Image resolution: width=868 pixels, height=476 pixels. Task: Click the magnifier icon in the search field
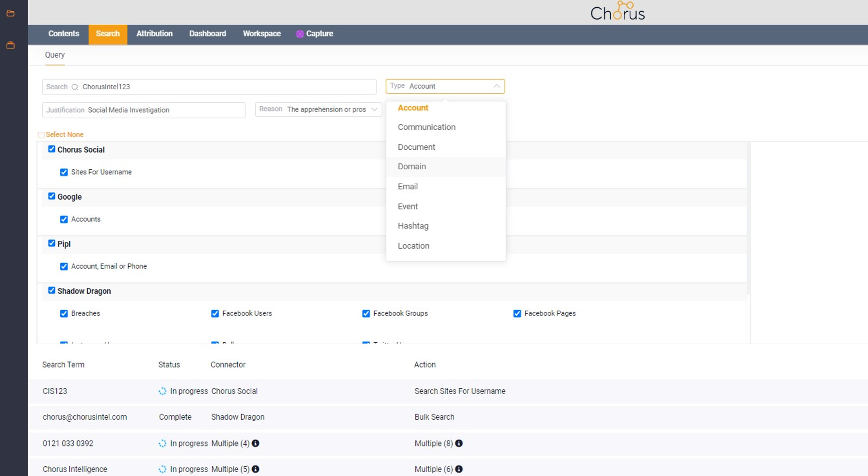click(x=75, y=87)
